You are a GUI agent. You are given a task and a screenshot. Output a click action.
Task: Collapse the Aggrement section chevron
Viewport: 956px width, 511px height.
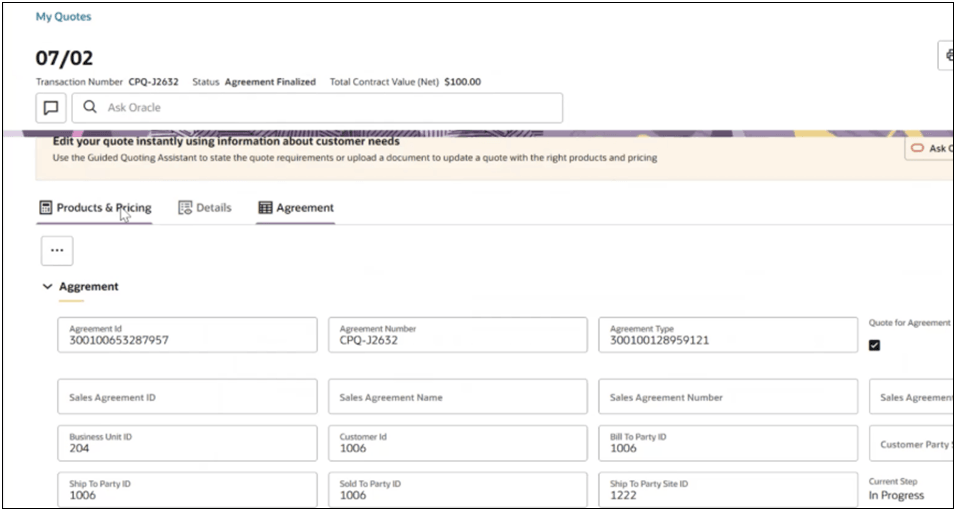click(48, 287)
